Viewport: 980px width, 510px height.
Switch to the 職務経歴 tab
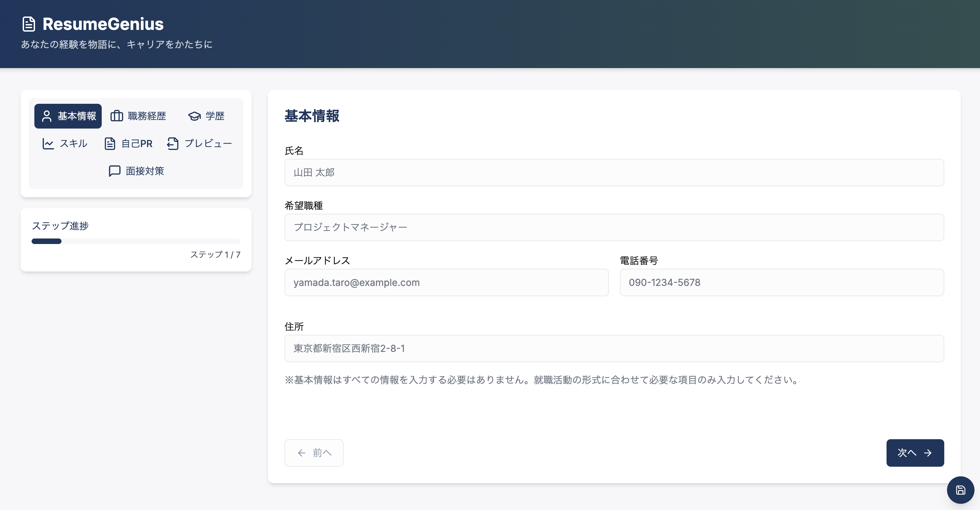[138, 116]
